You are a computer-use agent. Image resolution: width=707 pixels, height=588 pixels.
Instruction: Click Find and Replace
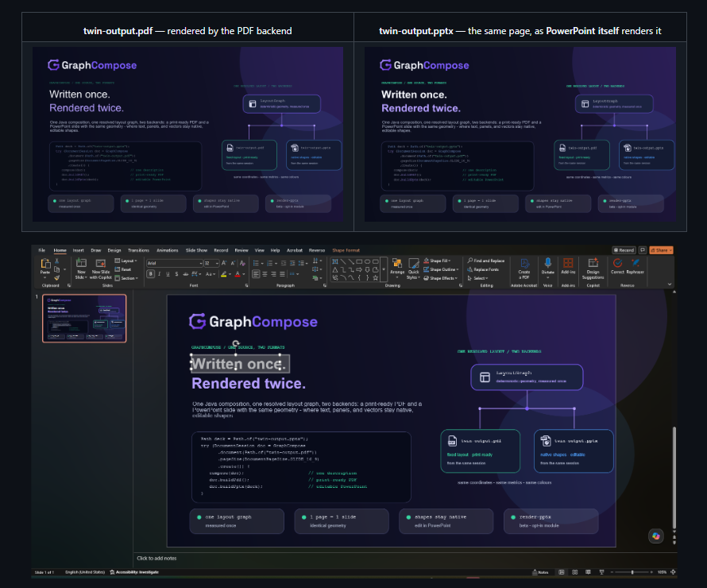tap(486, 261)
